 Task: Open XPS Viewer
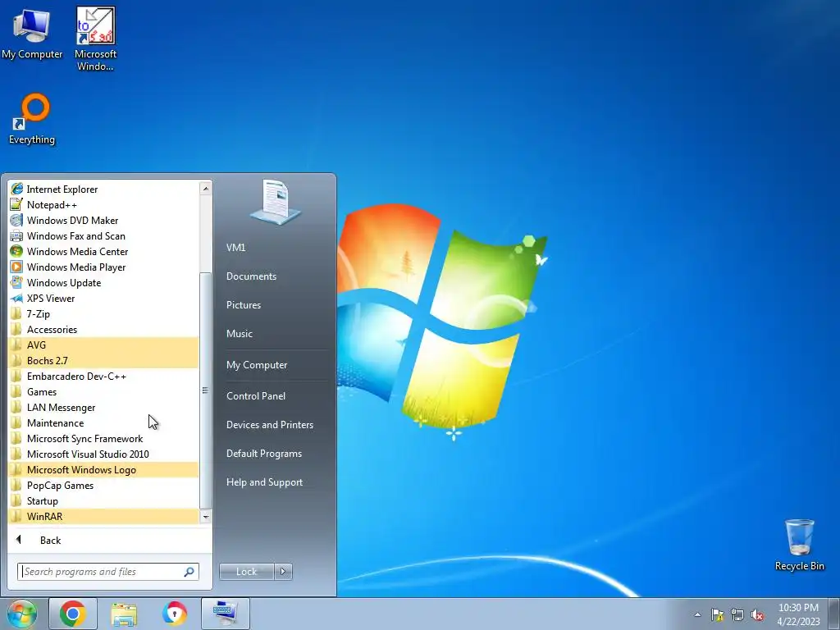click(x=103, y=298)
